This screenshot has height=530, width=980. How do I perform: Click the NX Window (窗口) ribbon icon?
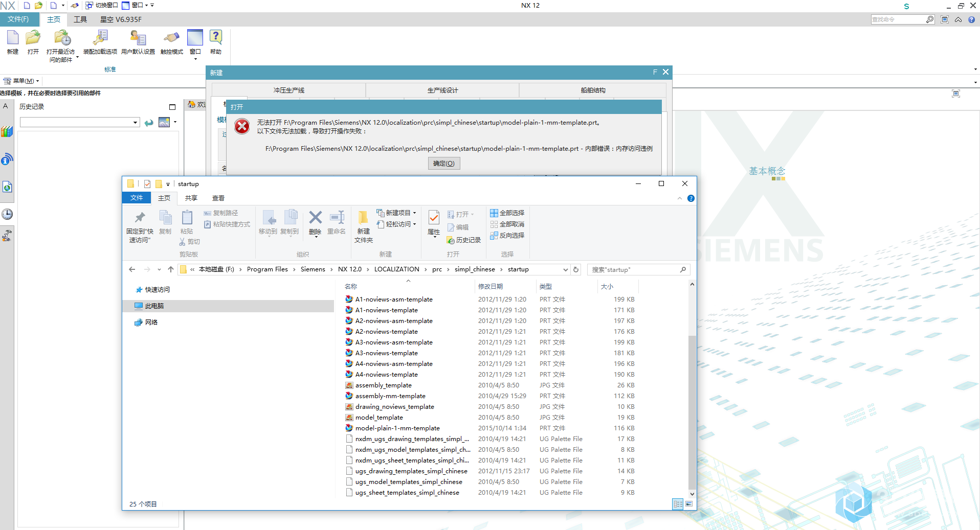pyautogui.click(x=195, y=38)
